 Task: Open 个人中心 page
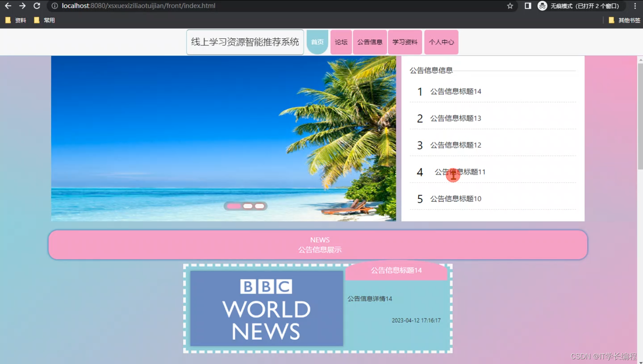pyautogui.click(x=441, y=42)
